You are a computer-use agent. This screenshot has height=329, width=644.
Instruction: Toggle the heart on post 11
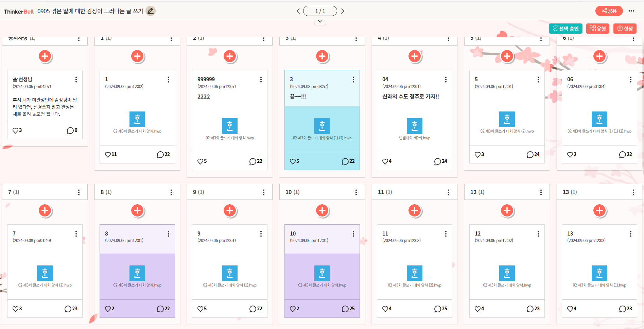tap(385, 309)
